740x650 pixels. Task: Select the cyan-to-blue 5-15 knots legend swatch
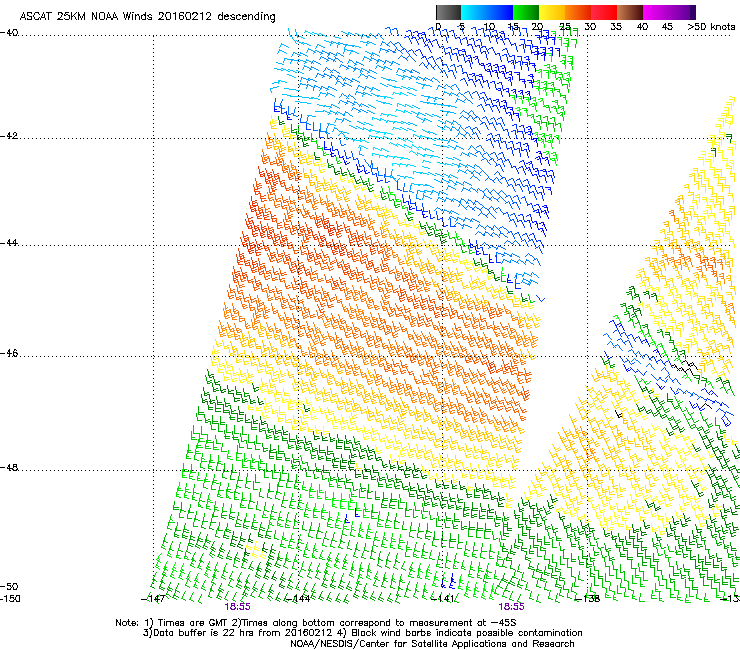[x=487, y=12]
